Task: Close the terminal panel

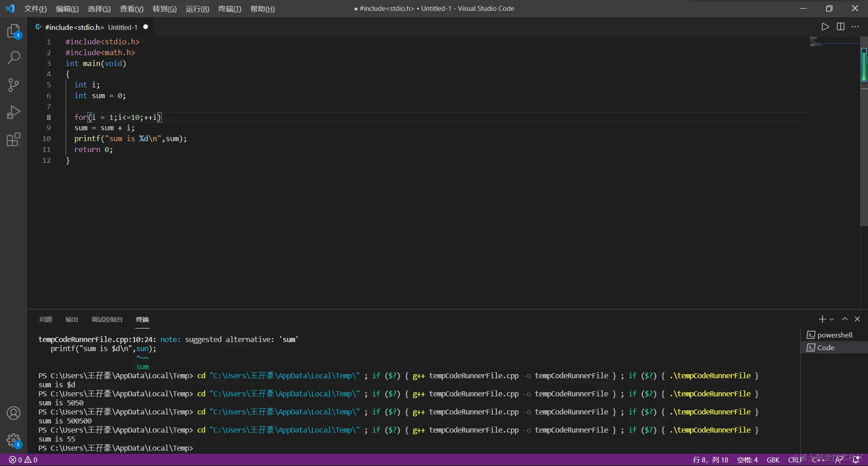Action: [x=857, y=319]
